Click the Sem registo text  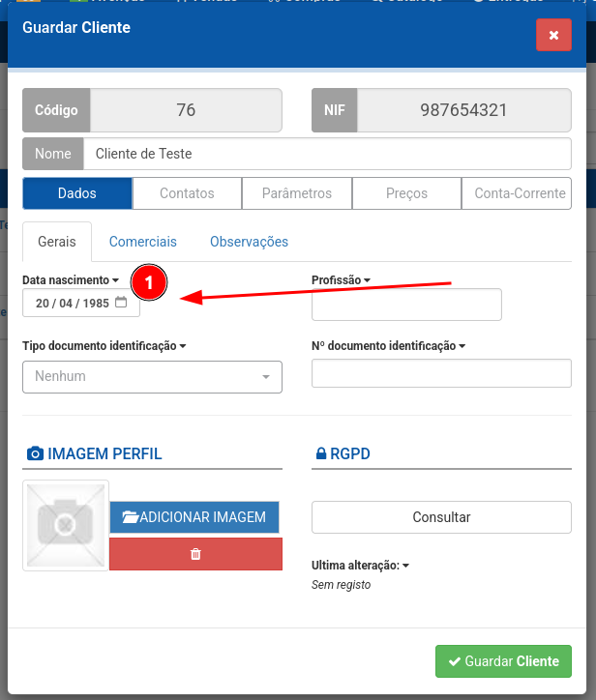pyautogui.click(x=341, y=585)
